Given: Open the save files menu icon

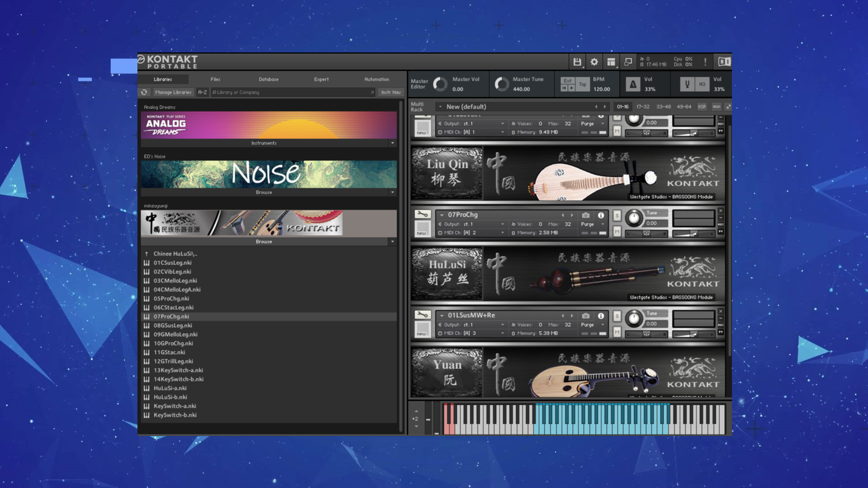Looking at the screenshot, I should pos(577,62).
